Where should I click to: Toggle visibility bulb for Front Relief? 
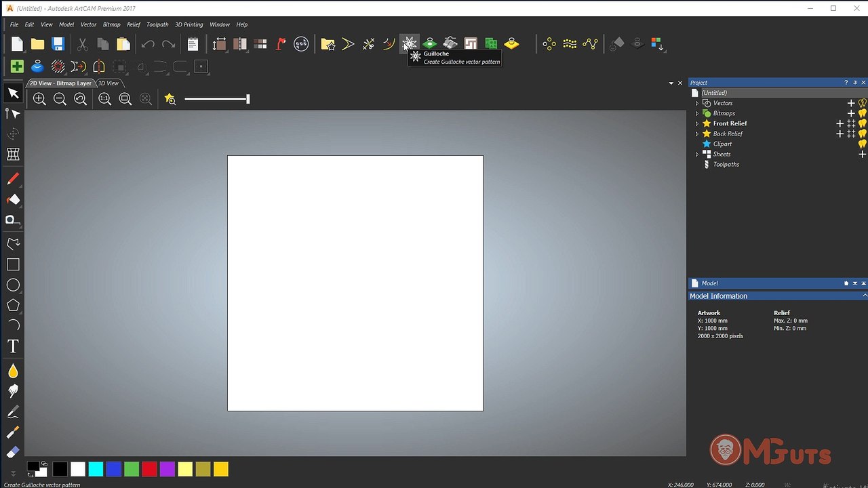point(863,123)
